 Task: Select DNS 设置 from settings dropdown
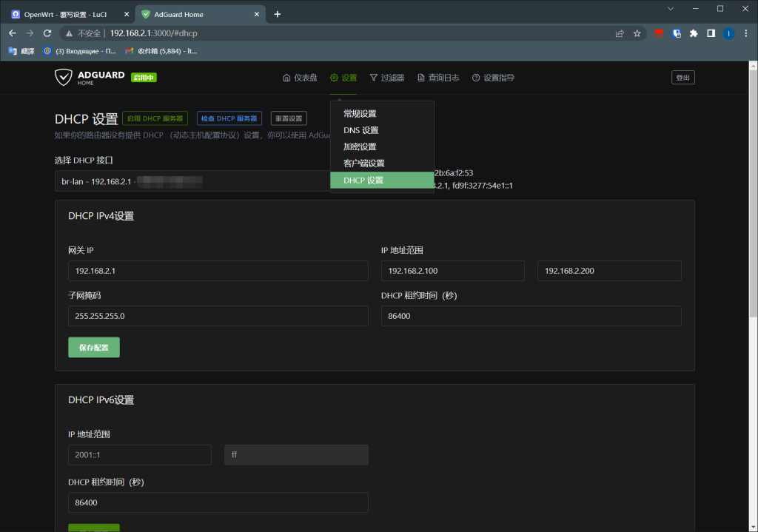359,129
